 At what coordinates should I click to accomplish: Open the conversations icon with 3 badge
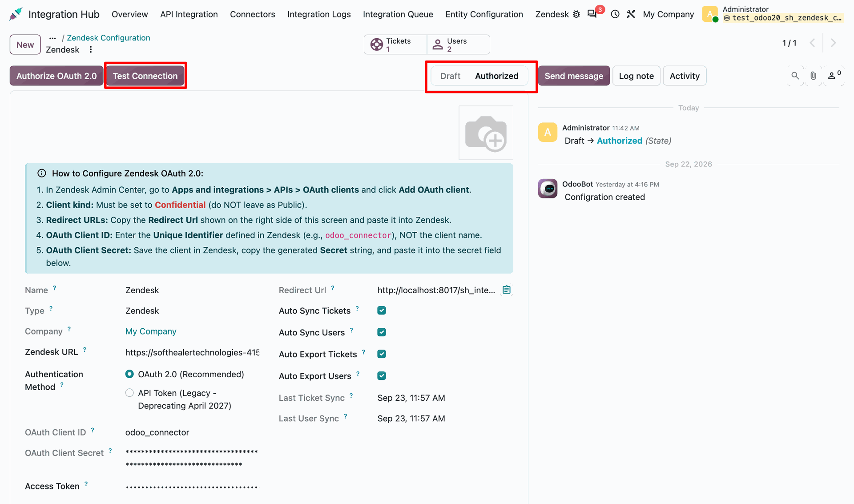click(592, 14)
